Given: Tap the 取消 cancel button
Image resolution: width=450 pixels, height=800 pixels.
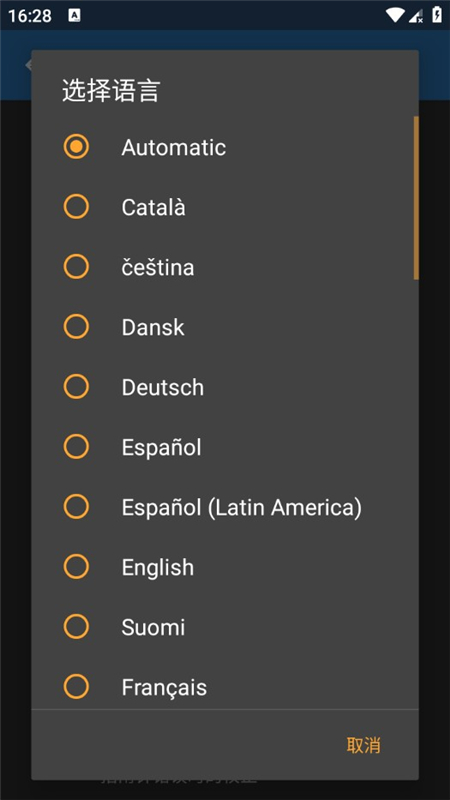Looking at the screenshot, I should 363,745.
